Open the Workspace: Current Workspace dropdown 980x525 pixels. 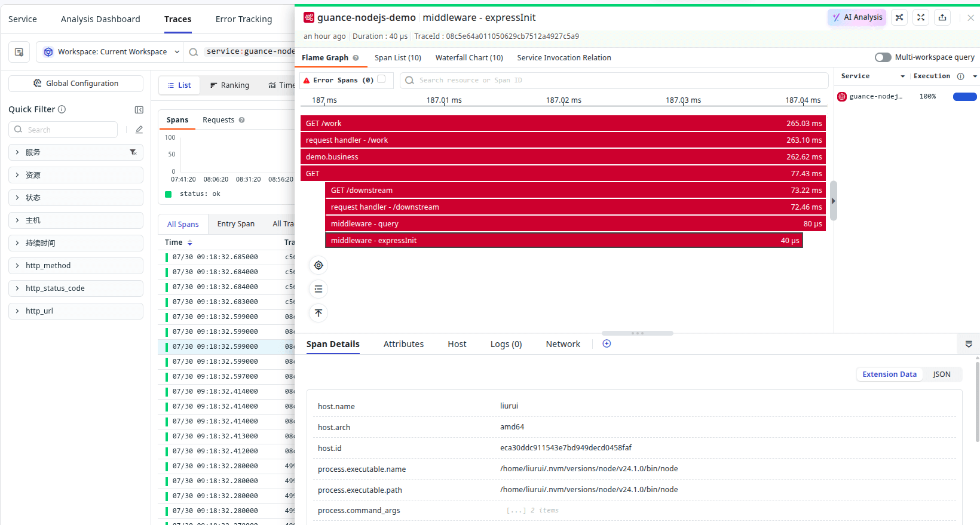coord(110,52)
